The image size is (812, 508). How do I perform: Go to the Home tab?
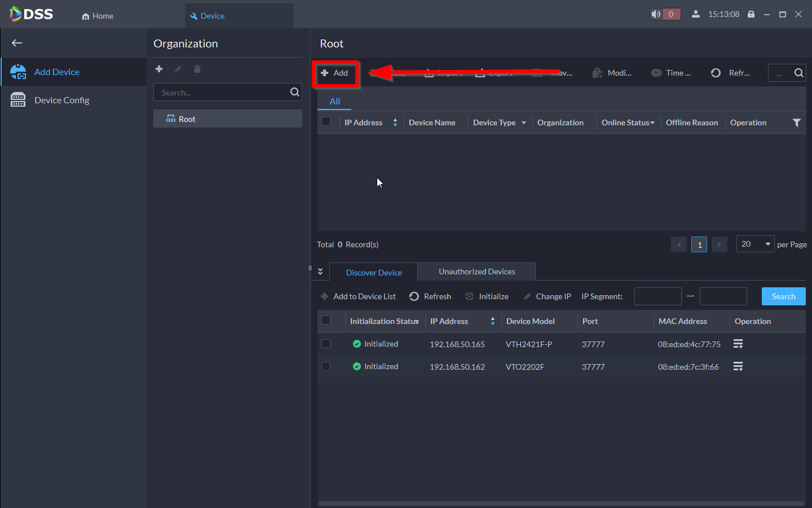point(98,16)
